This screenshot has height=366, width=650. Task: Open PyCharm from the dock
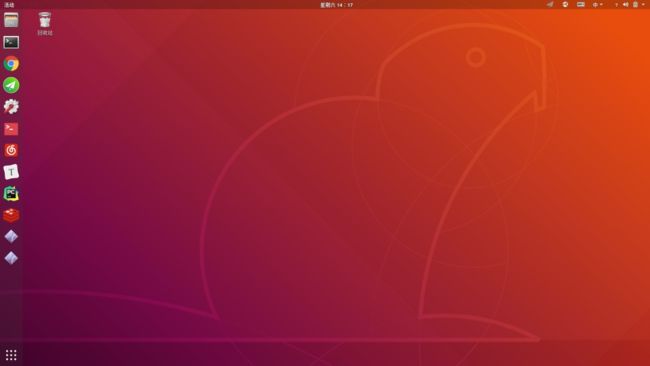[x=11, y=193]
